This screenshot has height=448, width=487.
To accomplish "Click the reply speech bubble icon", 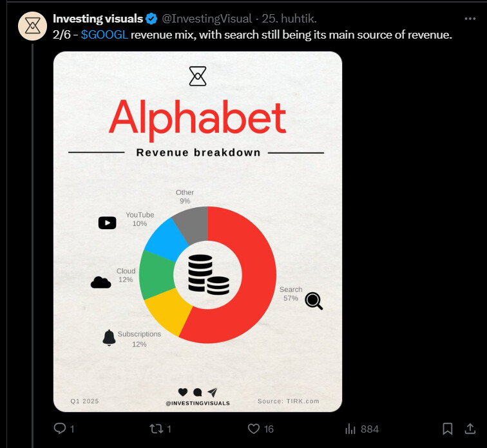I will point(60,429).
